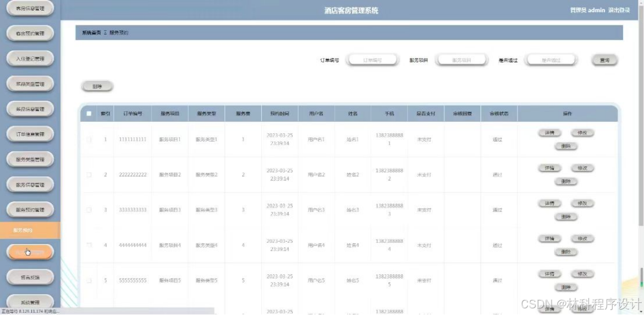This screenshot has height=315, width=644.
Task: Click the 审核状态 column header
Action: [x=499, y=113]
